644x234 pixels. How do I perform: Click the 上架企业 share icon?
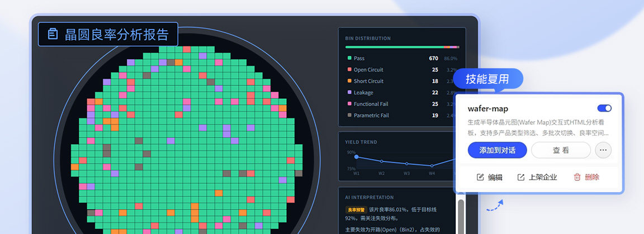point(521,178)
